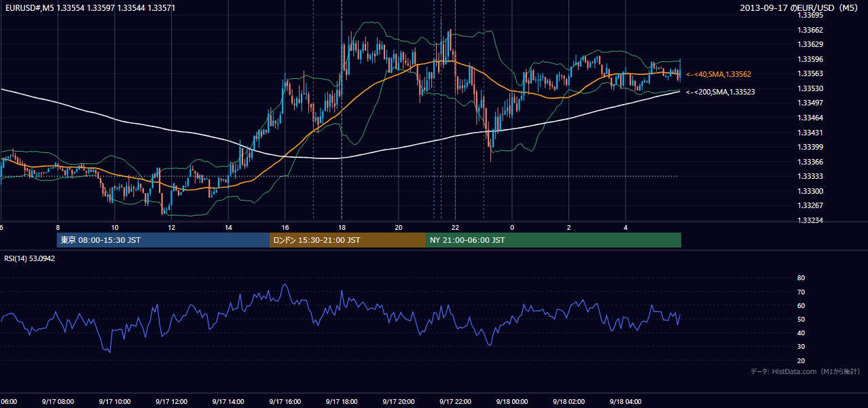The width and height of the screenshot is (868, 408).
Task: Click price level 1.33530 on axis
Action: pos(810,88)
